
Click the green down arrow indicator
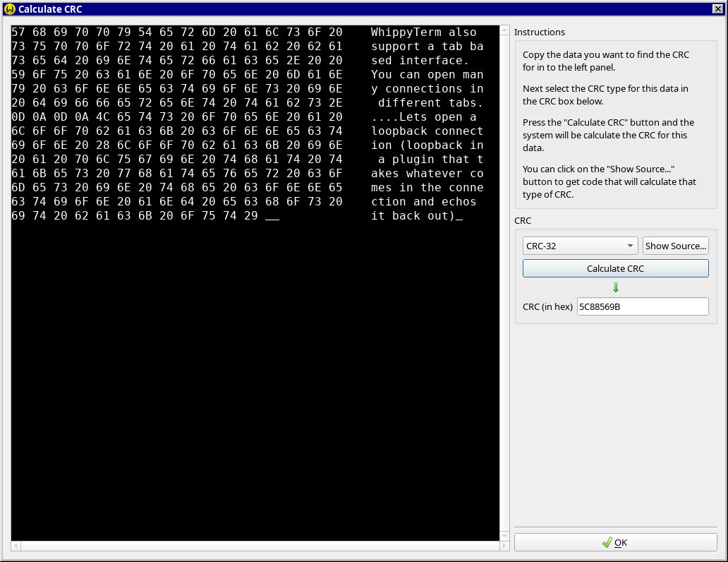(616, 287)
